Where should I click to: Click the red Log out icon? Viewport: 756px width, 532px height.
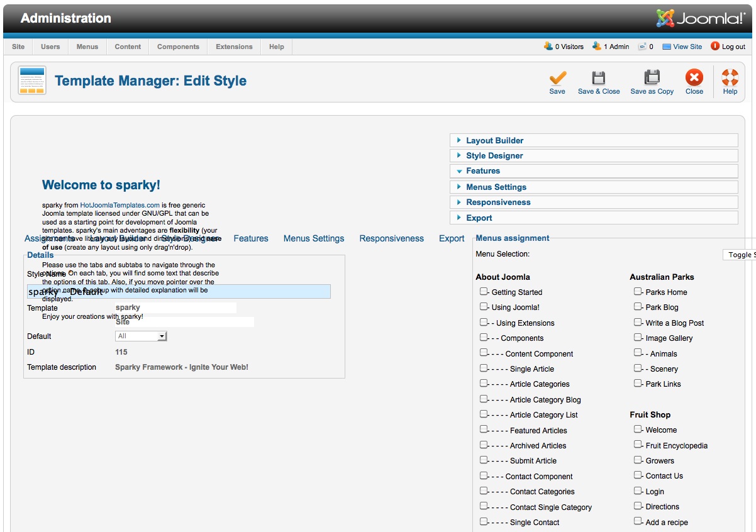(715, 47)
